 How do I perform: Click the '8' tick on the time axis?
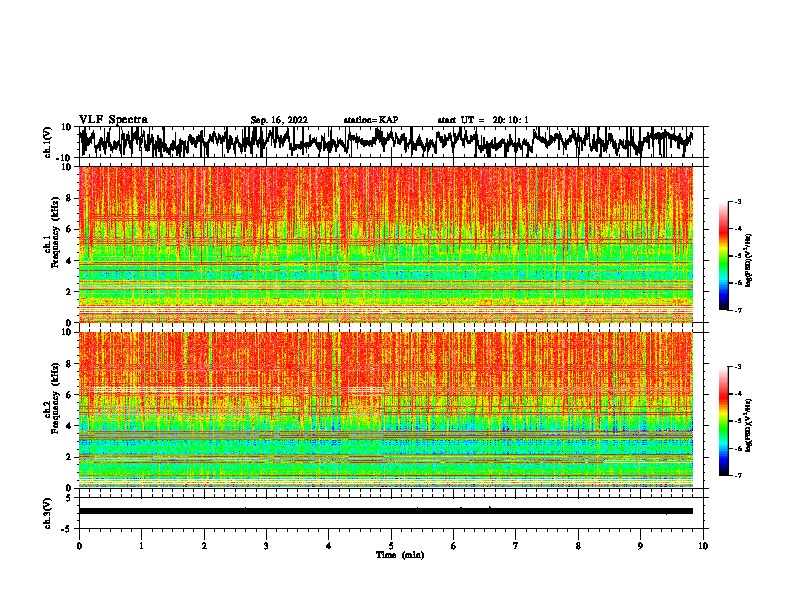[x=578, y=546]
